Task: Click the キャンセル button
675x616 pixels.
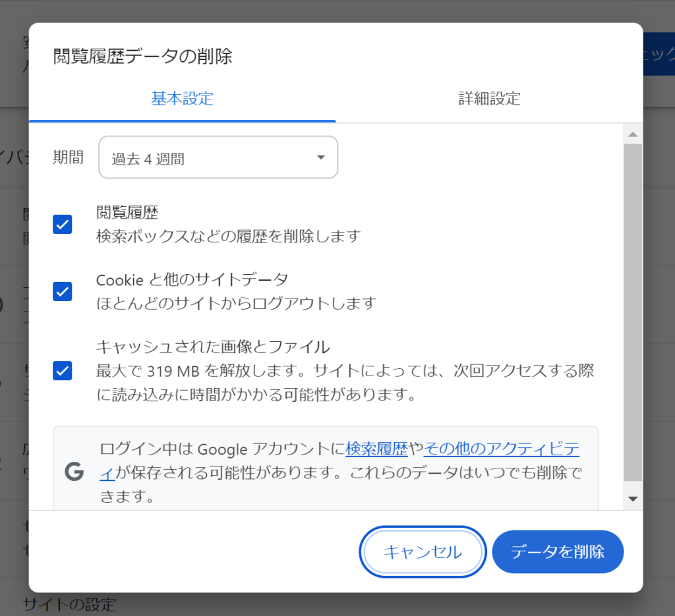Action: click(423, 552)
